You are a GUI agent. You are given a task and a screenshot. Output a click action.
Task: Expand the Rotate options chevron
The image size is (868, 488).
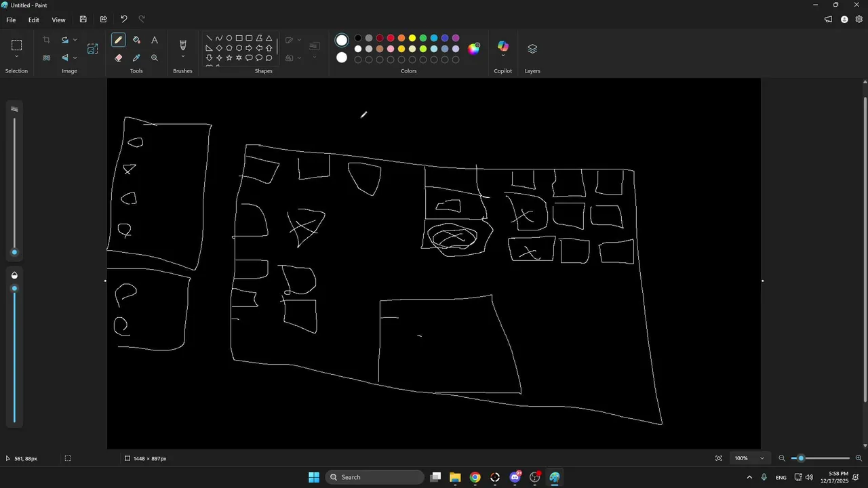pos(75,40)
